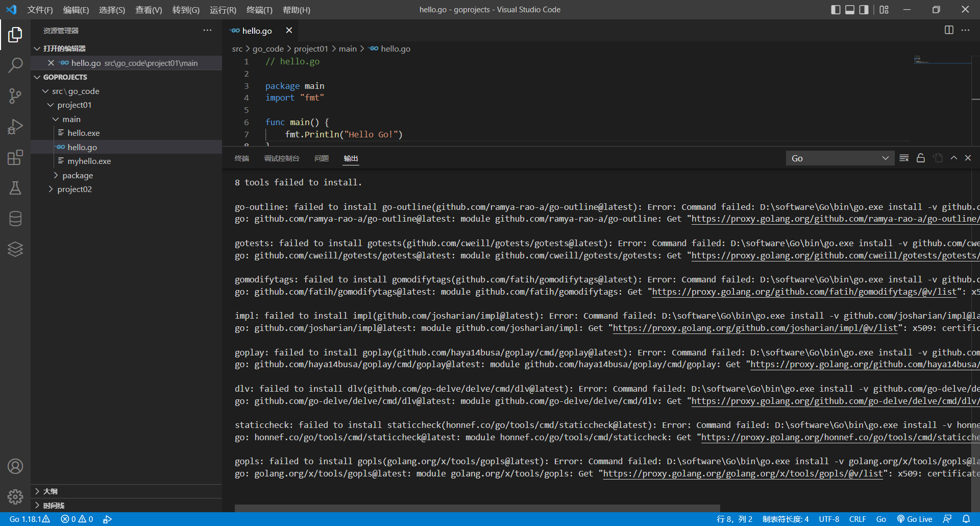Switch to the 终端 panel tab
Image resolution: width=980 pixels, height=526 pixels.
click(242, 158)
